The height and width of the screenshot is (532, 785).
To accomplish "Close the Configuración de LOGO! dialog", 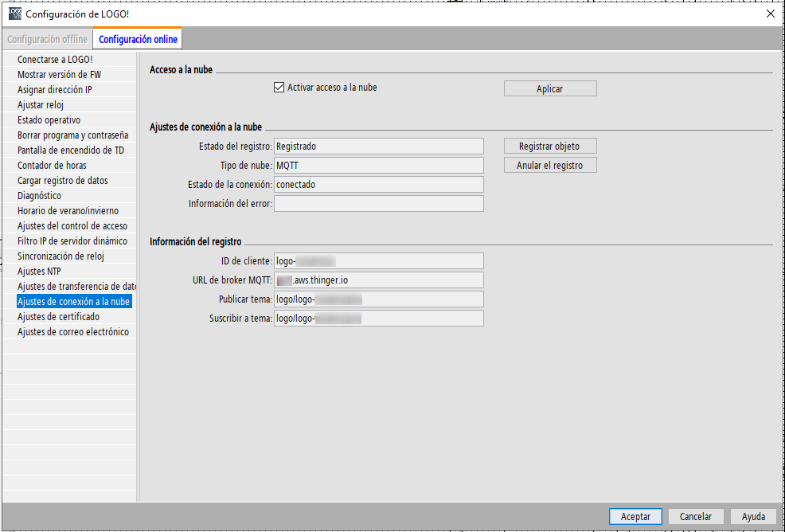I will (770, 14).
